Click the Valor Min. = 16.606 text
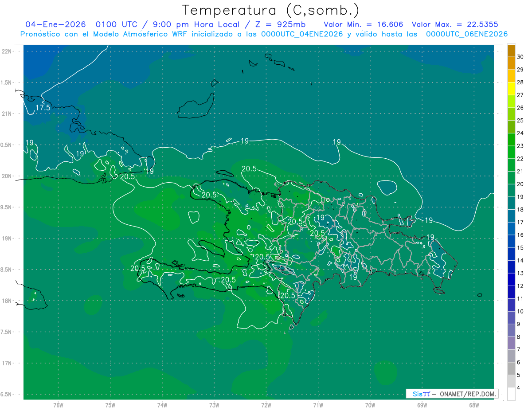The height and width of the screenshot is (411, 532). 364,24
